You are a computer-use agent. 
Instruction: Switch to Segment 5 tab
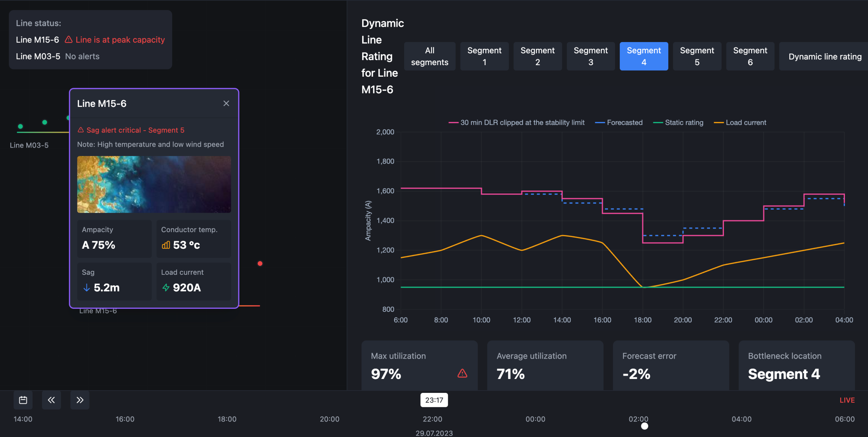coord(697,56)
